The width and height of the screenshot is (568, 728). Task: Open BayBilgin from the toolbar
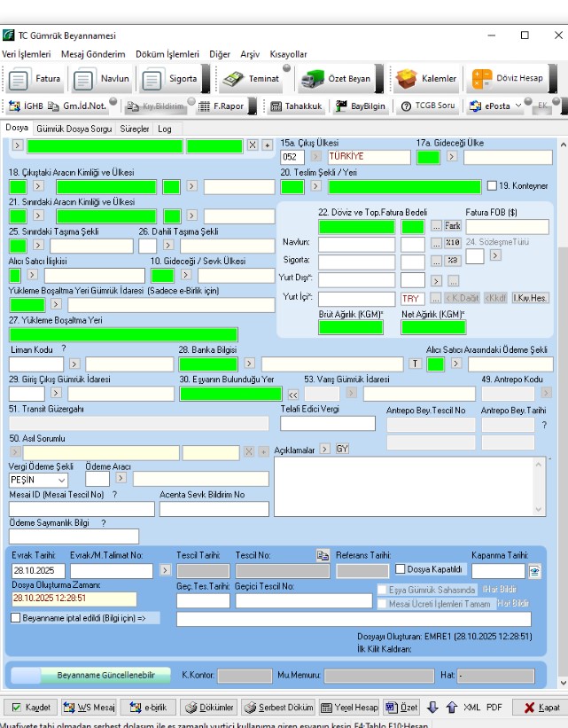click(x=361, y=106)
